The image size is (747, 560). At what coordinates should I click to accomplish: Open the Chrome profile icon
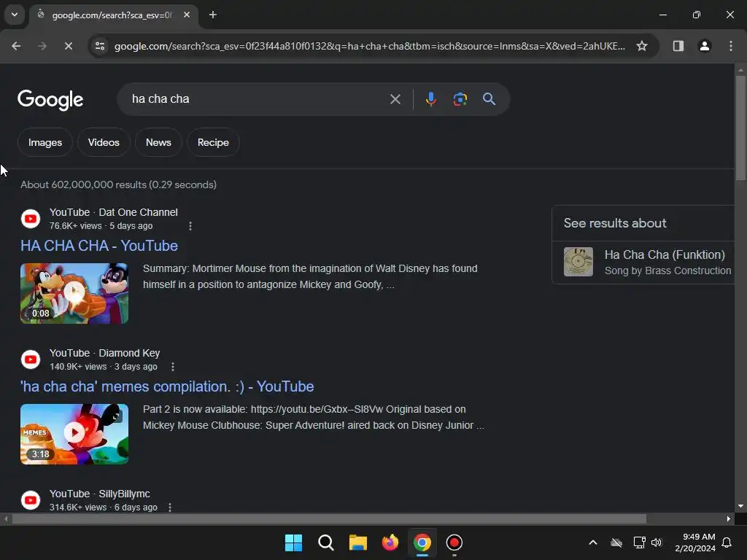[x=704, y=46]
